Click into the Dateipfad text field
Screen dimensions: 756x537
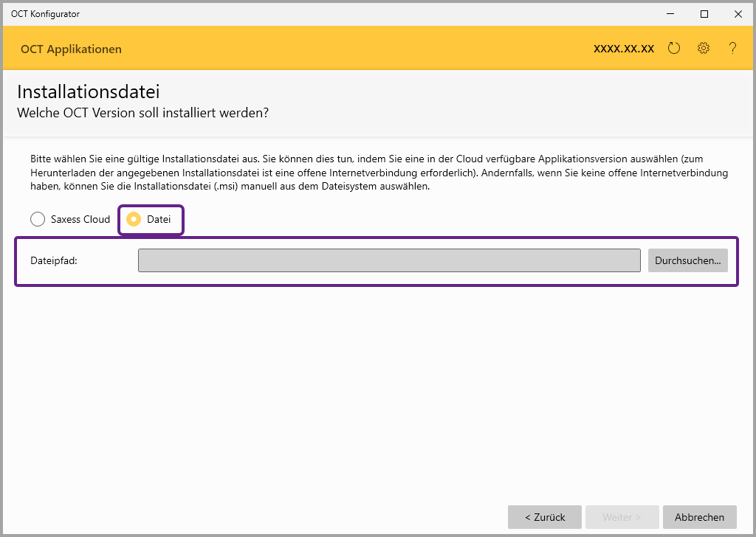389,260
